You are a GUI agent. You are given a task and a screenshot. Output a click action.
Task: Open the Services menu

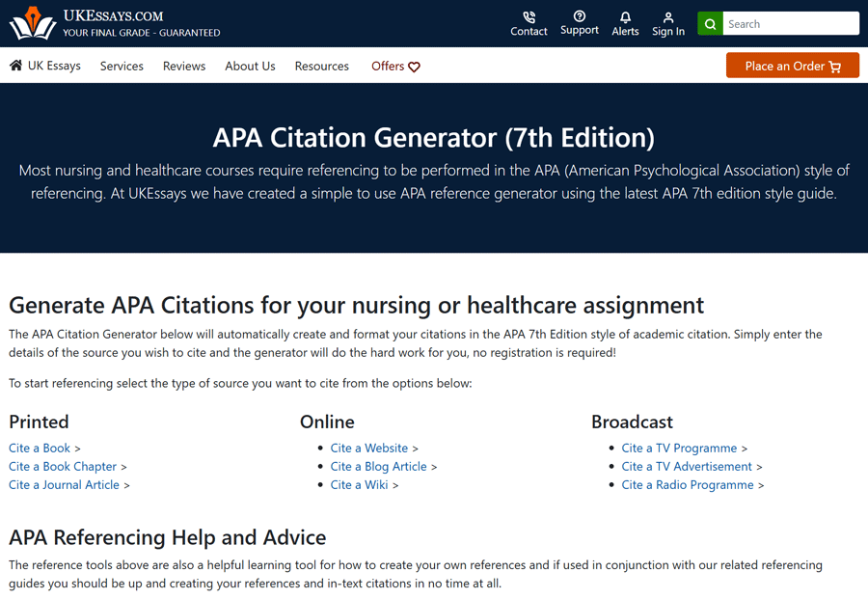click(122, 66)
